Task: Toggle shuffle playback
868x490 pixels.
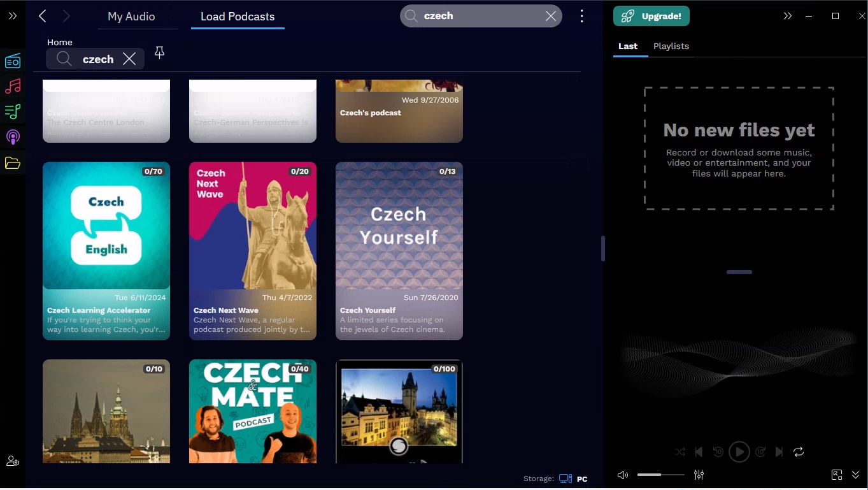Action: 680,452
